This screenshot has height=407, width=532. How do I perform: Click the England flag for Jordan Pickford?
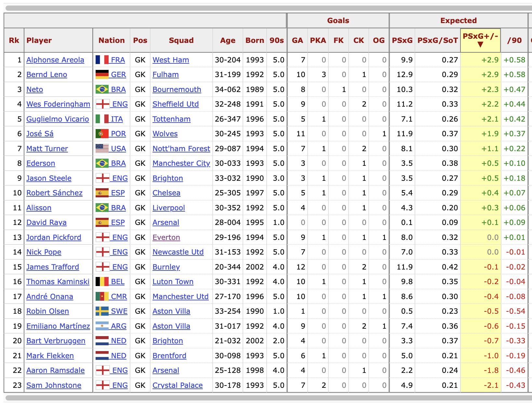click(103, 237)
